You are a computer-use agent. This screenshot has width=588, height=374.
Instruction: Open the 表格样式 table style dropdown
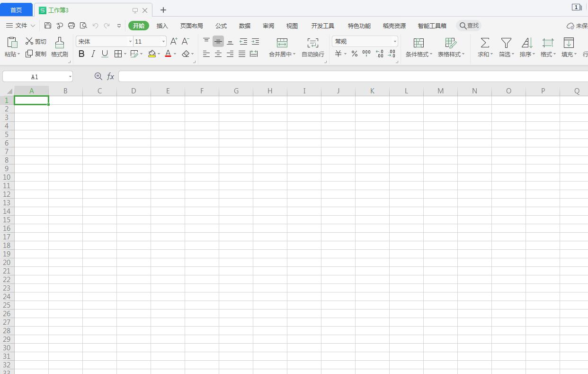tap(451, 47)
